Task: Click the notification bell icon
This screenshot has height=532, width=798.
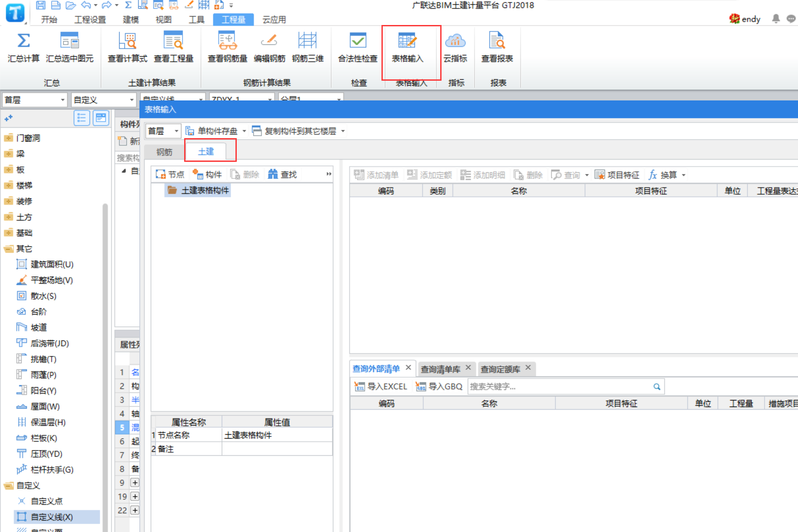Action: 776,19
